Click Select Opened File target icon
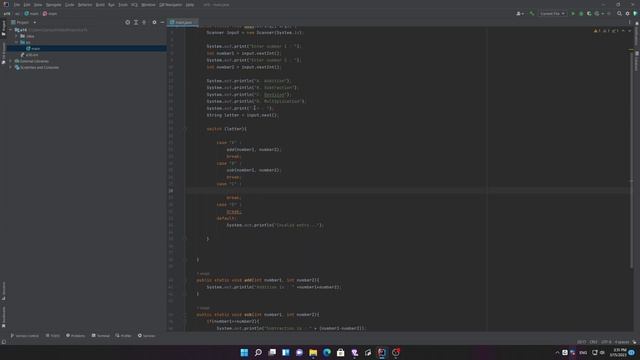 (x=128, y=22)
